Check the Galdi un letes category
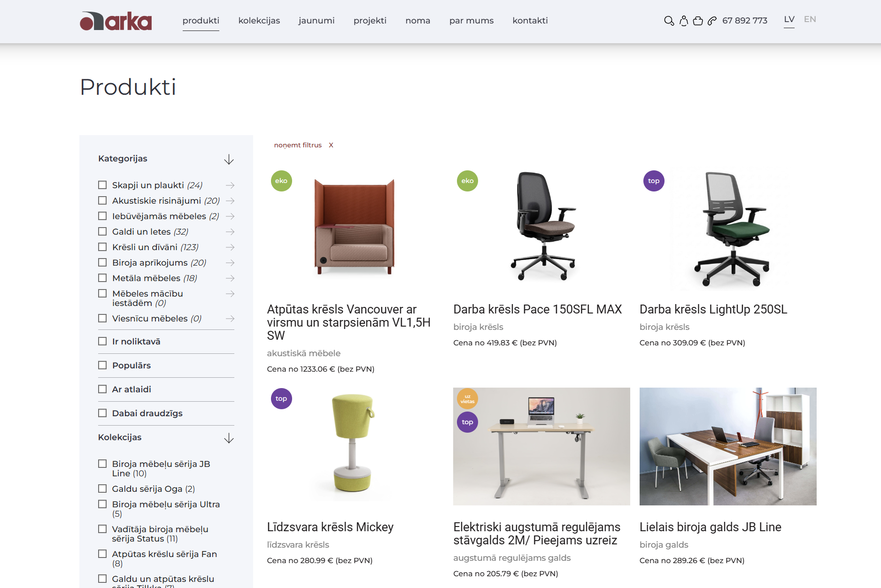 tap(102, 231)
